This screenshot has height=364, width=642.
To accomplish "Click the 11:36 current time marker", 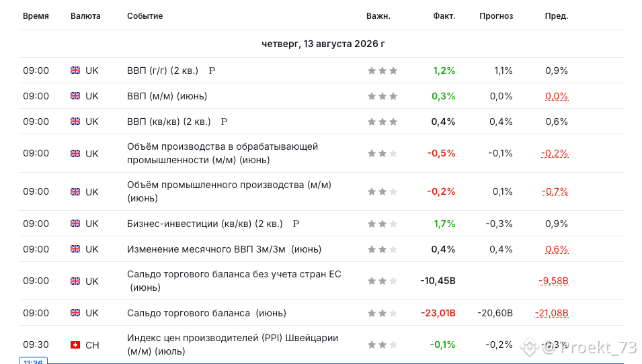I will tap(33, 361).
